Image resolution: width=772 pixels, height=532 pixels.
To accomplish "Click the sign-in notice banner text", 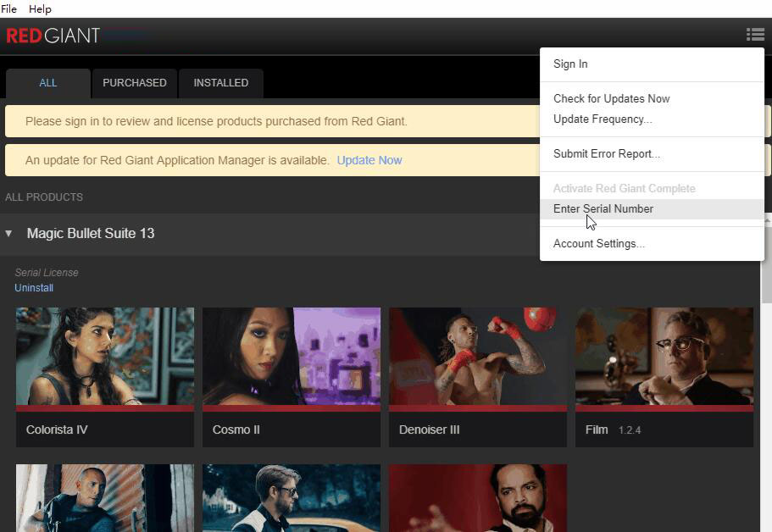I will click(x=216, y=121).
